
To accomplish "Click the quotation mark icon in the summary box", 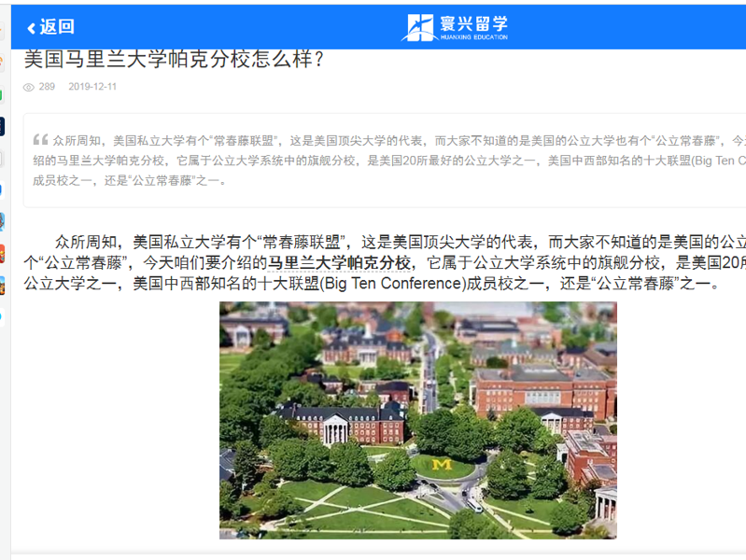I will point(40,139).
